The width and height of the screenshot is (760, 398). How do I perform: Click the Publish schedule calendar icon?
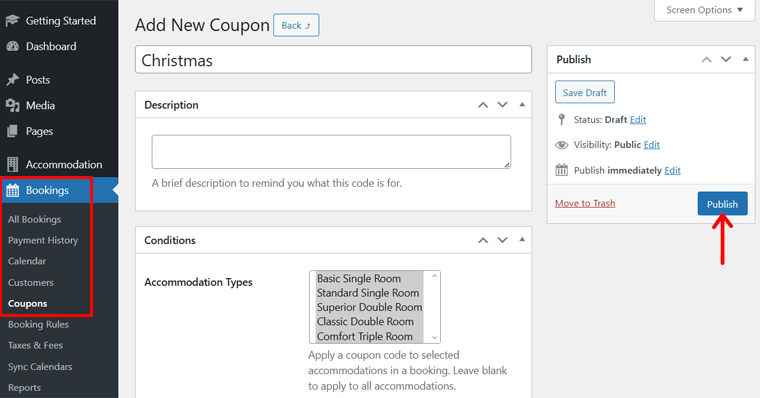click(x=561, y=170)
